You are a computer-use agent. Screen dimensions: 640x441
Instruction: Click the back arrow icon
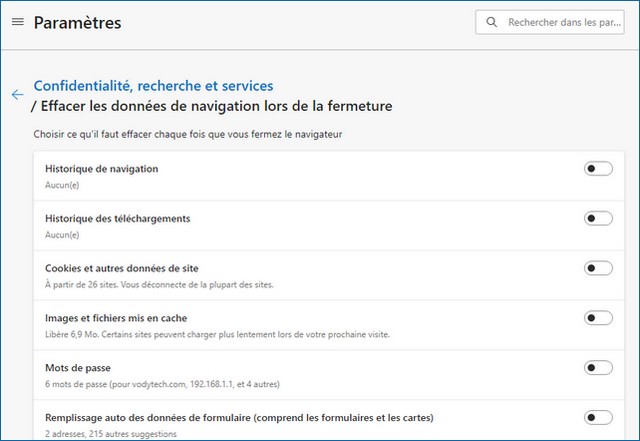(x=18, y=95)
